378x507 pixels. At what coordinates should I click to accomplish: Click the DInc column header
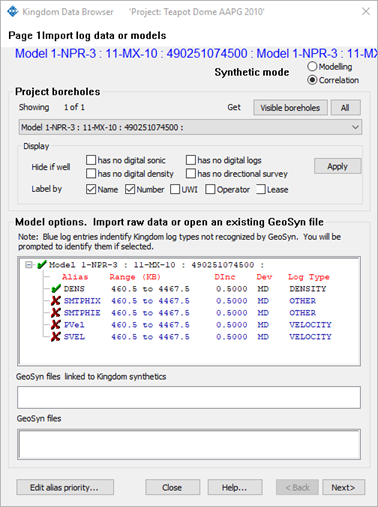[225, 277]
